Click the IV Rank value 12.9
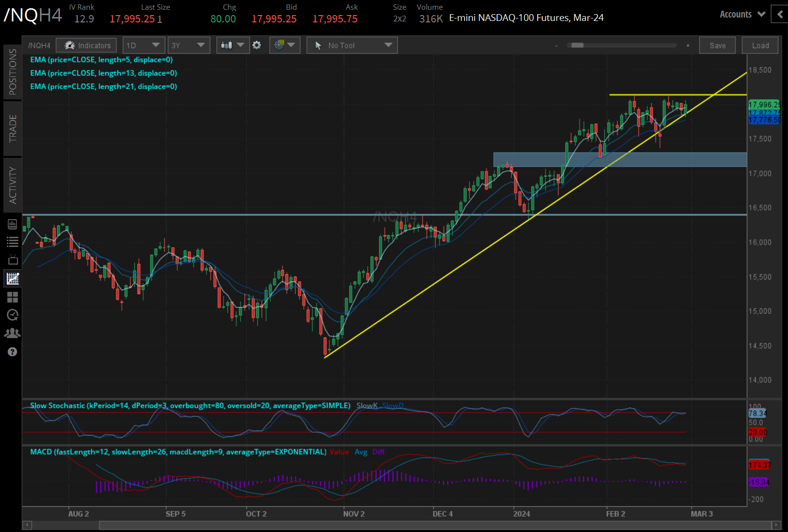Viewport: 788px width, 532px height. [x=84, y=19]
